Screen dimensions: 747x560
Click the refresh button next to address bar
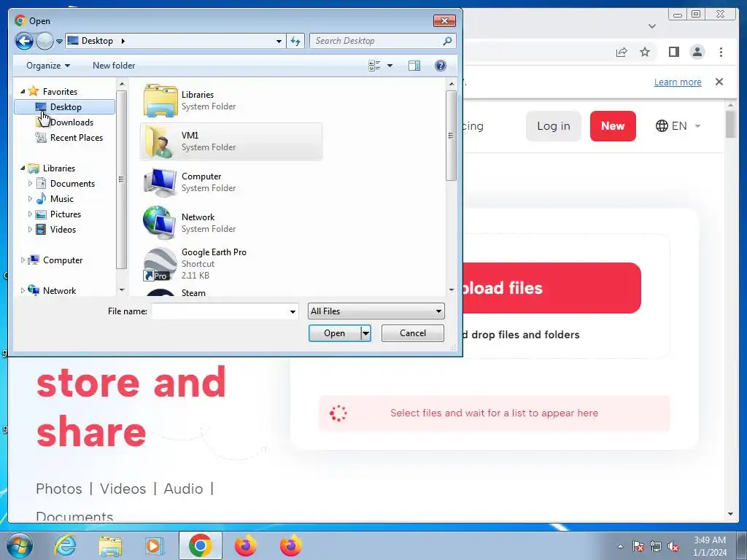[x=295, y=41]
